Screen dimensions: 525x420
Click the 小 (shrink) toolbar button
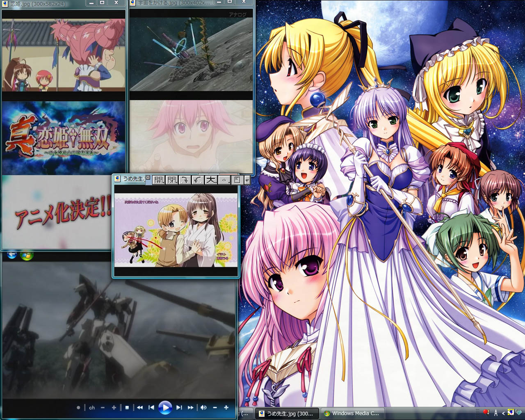click(224, 180)
